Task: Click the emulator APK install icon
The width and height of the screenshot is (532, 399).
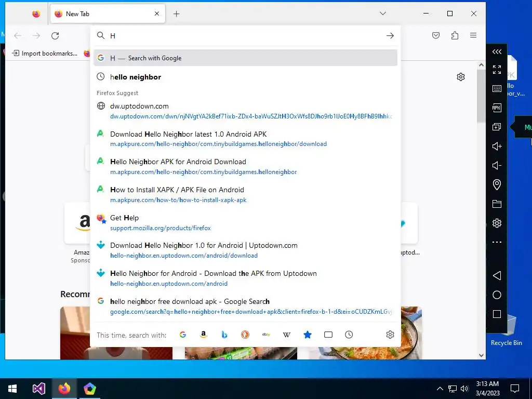Action: (x=497, y=108)
